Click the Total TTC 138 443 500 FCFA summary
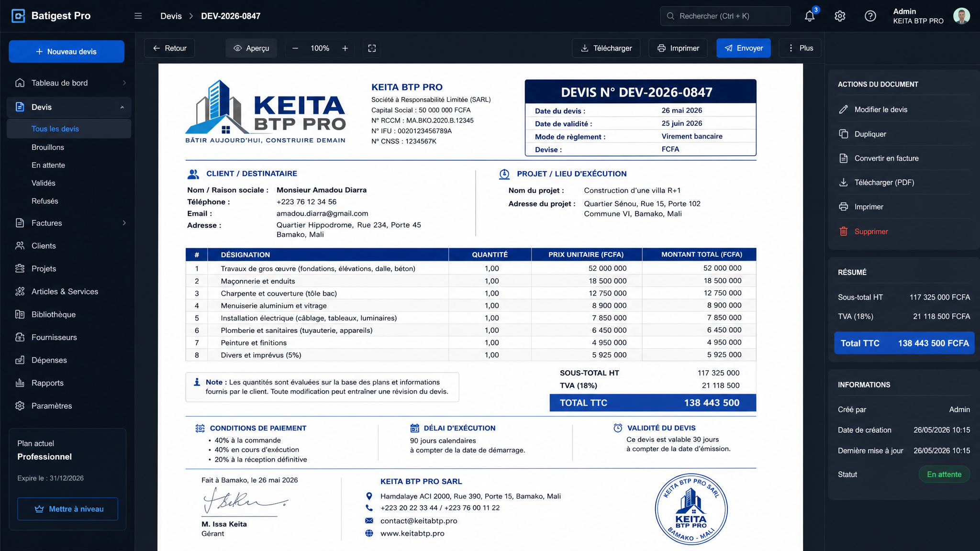This screenshot has width=980, height=551. 904,343
